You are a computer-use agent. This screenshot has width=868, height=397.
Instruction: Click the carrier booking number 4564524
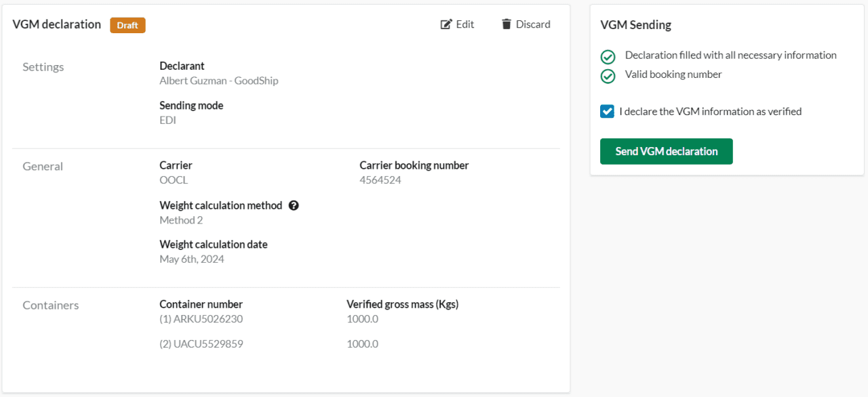tap(378, 180)
